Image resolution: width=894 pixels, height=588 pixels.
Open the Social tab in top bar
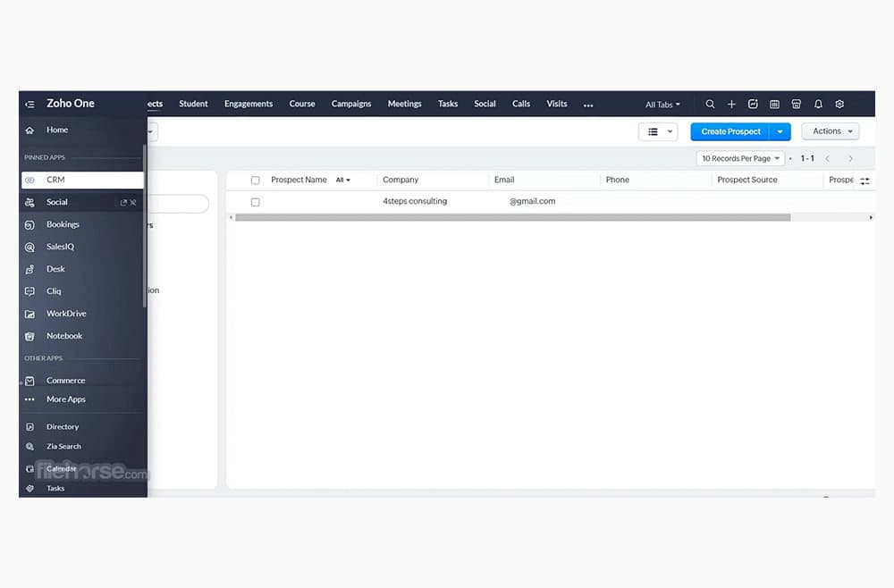pos(485,104)
